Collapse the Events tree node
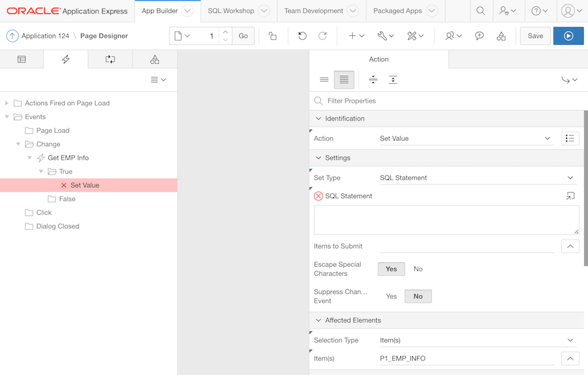This screenshot has height=375, width=588. [x=7, y=117]
